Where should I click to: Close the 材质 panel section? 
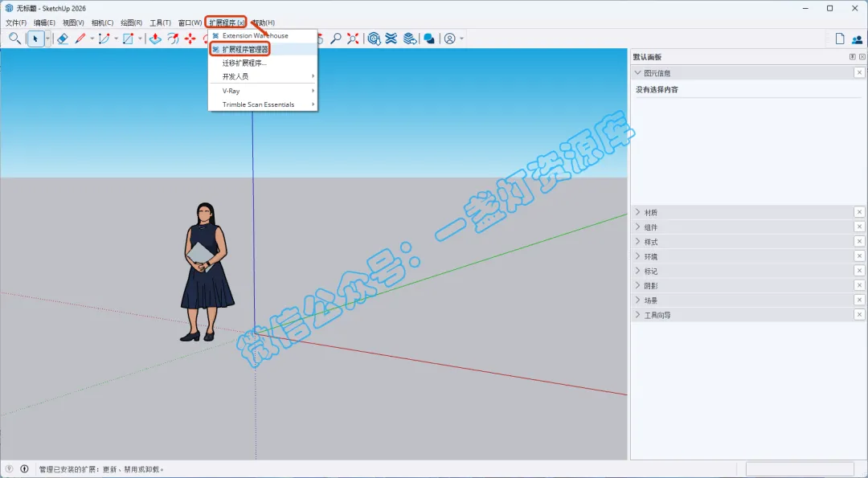pos(859,212)
